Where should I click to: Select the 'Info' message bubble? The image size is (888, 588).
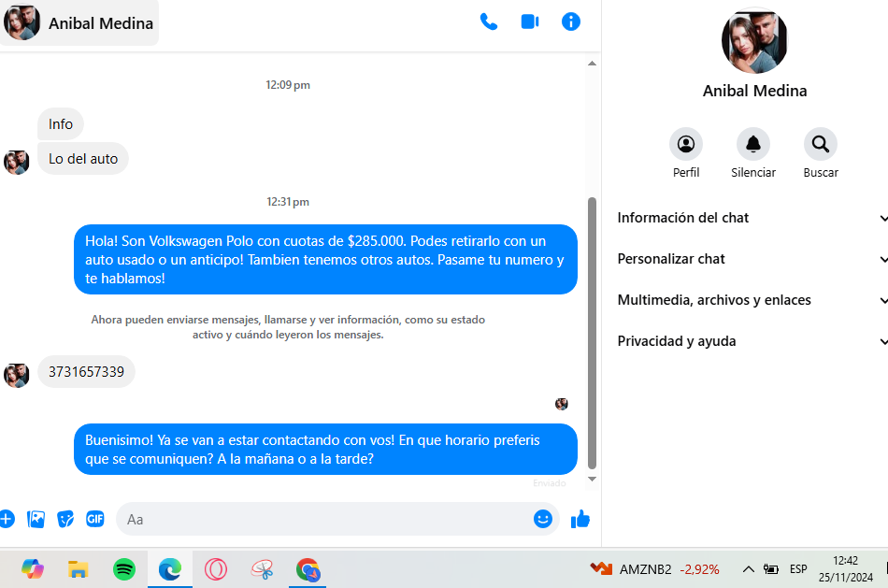(x=61, y=124)
